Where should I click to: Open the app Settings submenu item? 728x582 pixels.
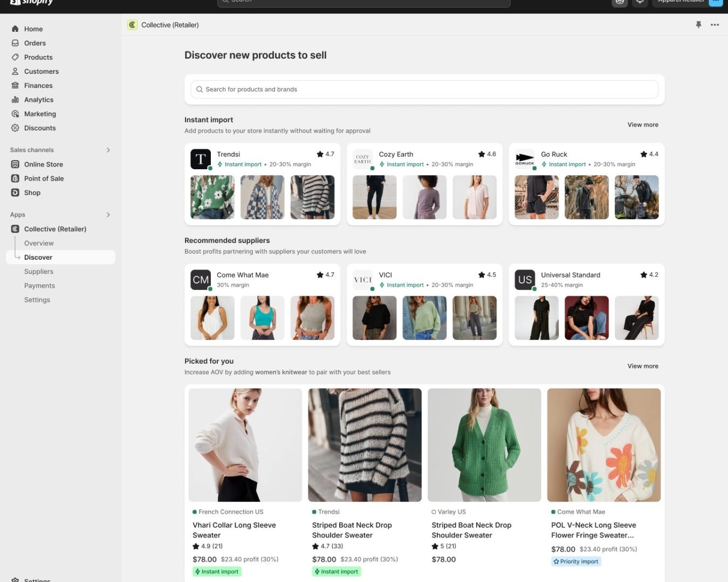pyautogui.click(x=37, y=300)
